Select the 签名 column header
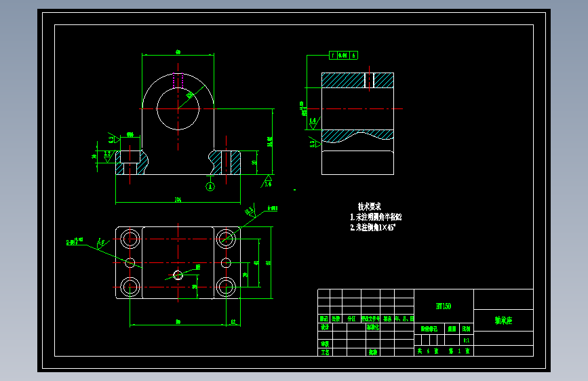 [387, 319]
